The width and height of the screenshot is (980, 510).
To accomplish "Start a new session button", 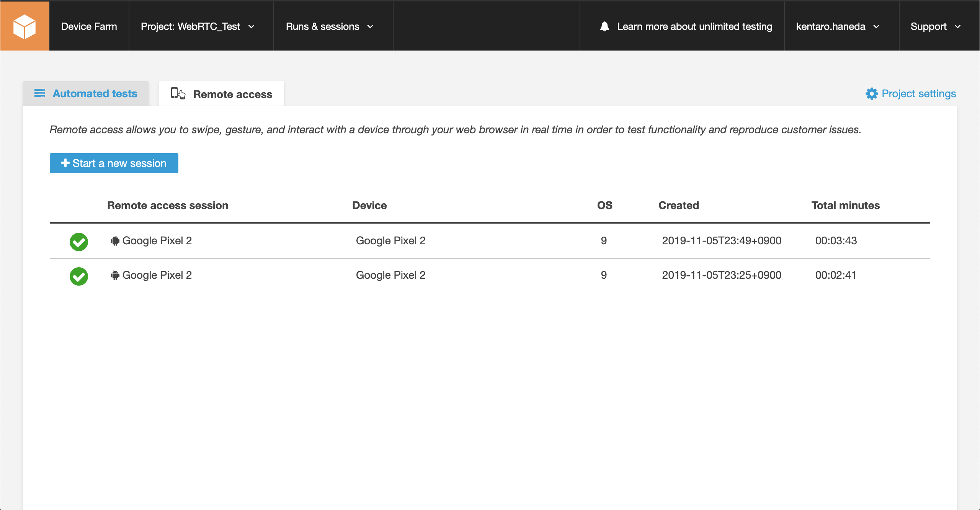I will point(114,163).
